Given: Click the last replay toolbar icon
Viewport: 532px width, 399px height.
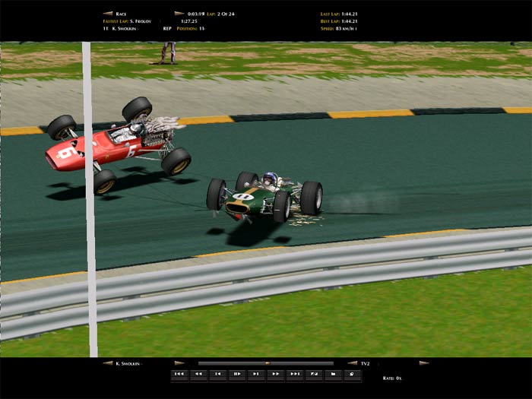Looking at the screenshot, I should click(x=352, y=374).
